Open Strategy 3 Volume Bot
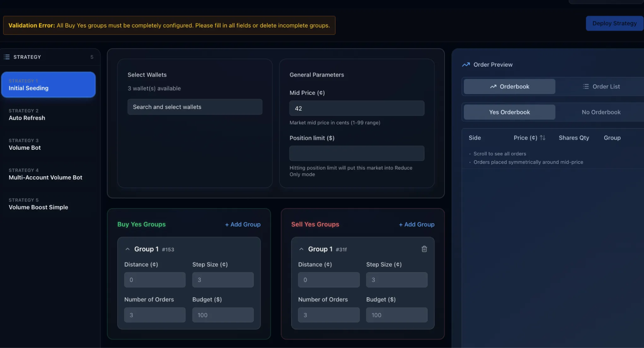Image resolution: width=644 pixels, height=348 pixels. (x=48, y=145)
